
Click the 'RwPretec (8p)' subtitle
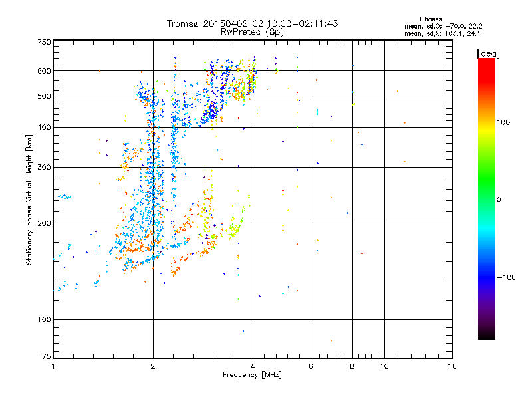pos(252,32)
